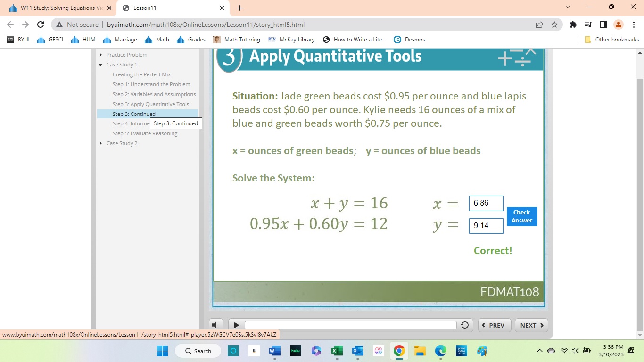Open the Math Tutoring bookmark
644x362 pixels.
coord(237,40)
